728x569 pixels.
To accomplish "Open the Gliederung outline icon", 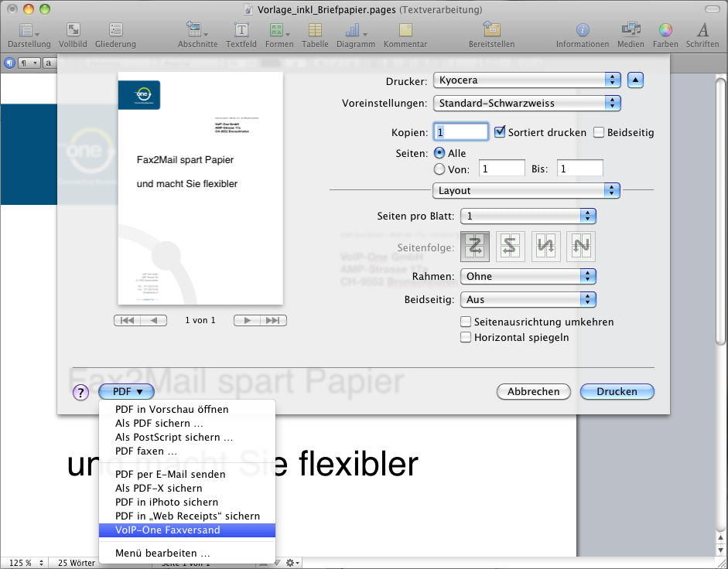I will (x=115, y=30).
